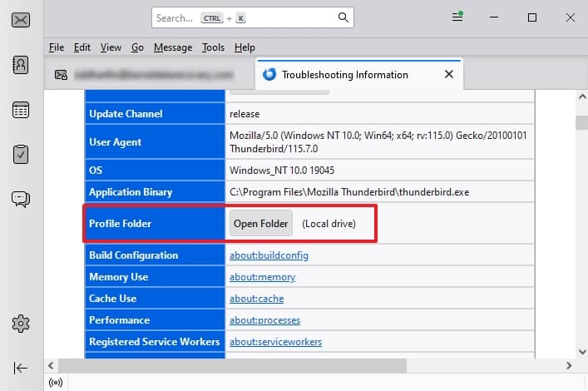Click the vertical scrollbar down arrow
Screen dimensions: 588x391
[582, 352]
